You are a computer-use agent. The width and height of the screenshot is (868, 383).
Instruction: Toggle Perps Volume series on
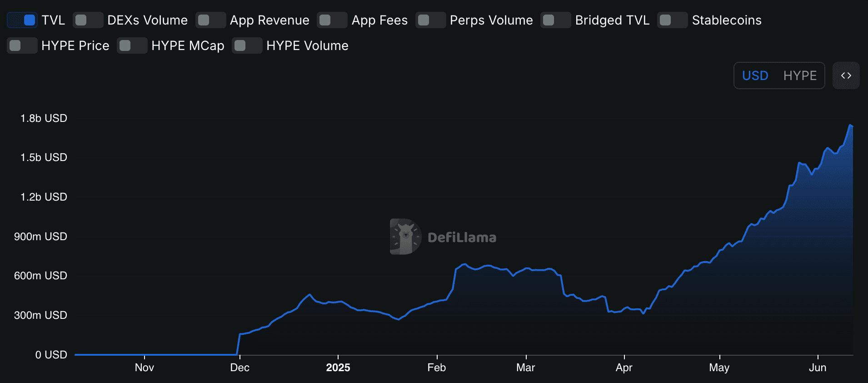point(430,20)
